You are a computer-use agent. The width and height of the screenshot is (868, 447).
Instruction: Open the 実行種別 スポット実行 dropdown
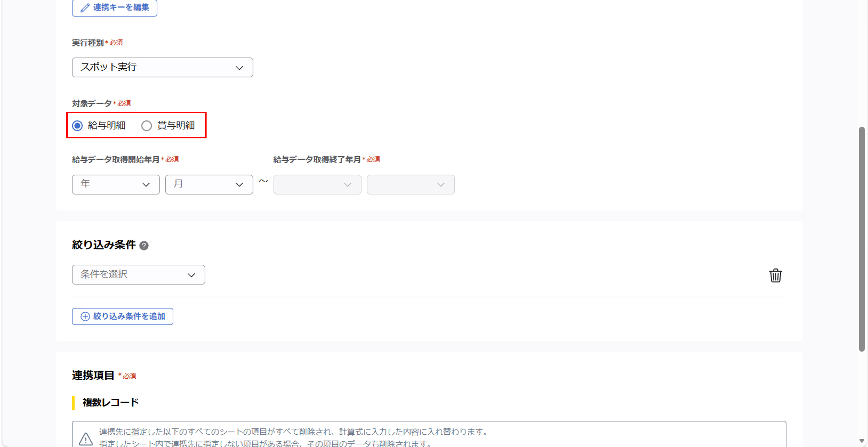[x=162, y=67]
